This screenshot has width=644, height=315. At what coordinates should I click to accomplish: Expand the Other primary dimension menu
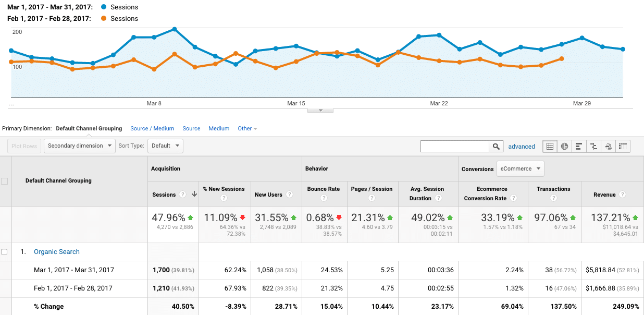tap(247, 128)
